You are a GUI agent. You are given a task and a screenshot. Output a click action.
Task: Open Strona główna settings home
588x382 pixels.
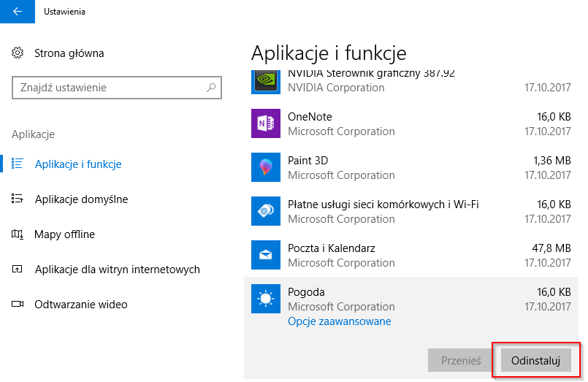tap(69, 53)
